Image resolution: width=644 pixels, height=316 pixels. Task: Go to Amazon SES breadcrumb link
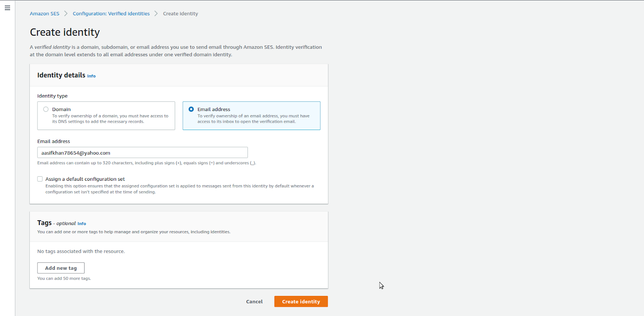click(x=44, y=14)
